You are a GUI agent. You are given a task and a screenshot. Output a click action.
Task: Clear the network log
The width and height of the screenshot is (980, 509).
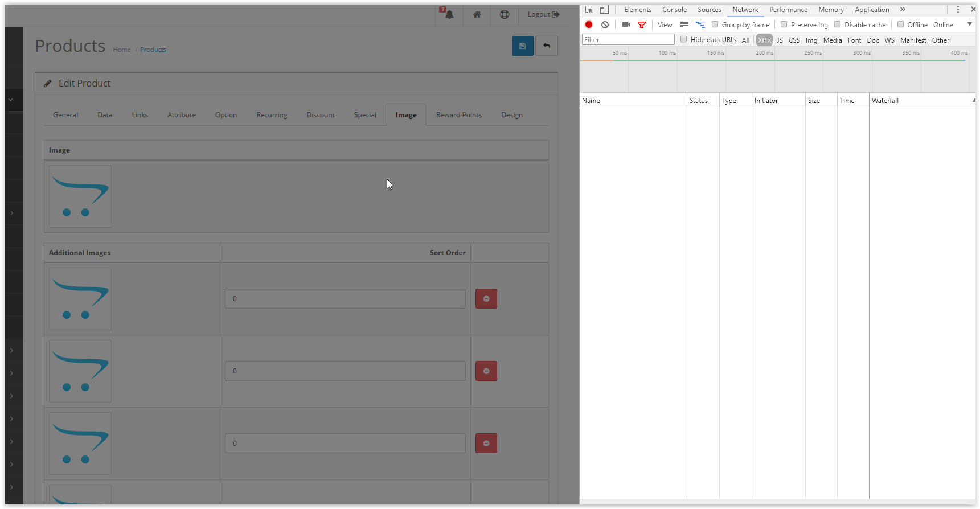[x=605, y=24]
